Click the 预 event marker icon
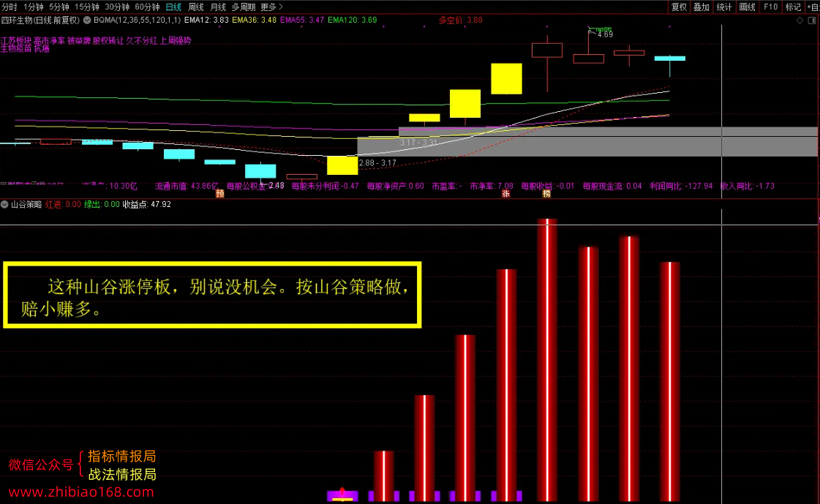This screenshot has width=820, height=504. (x=220, y=193)
